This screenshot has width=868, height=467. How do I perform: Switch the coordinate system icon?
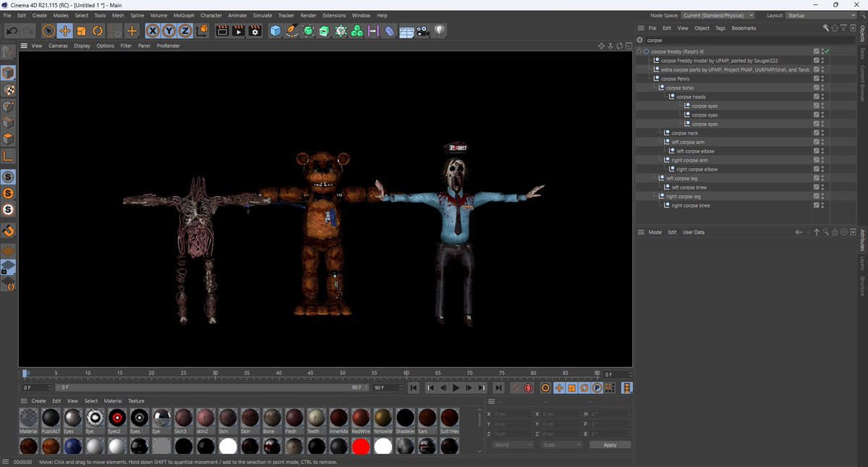click(x=202, y=30)
